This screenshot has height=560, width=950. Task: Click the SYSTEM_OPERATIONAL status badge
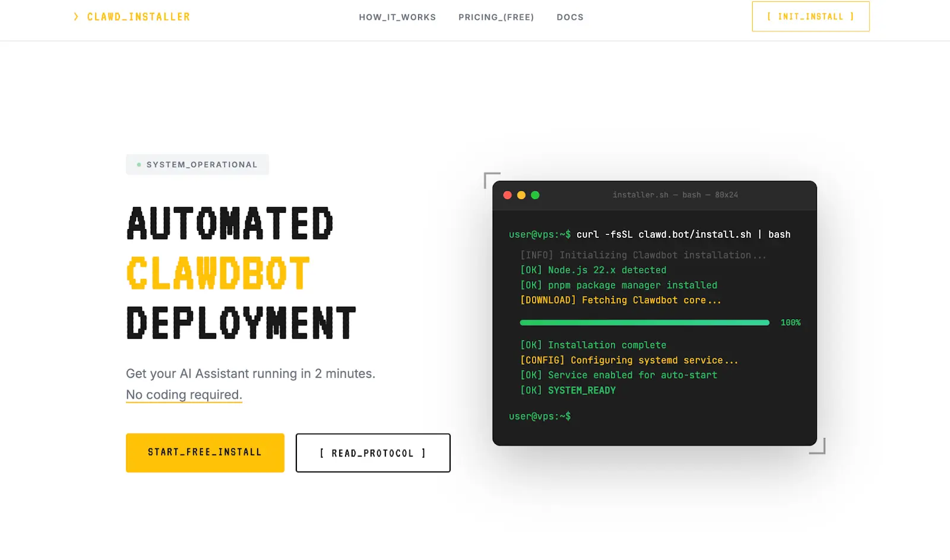coord(197,164)
